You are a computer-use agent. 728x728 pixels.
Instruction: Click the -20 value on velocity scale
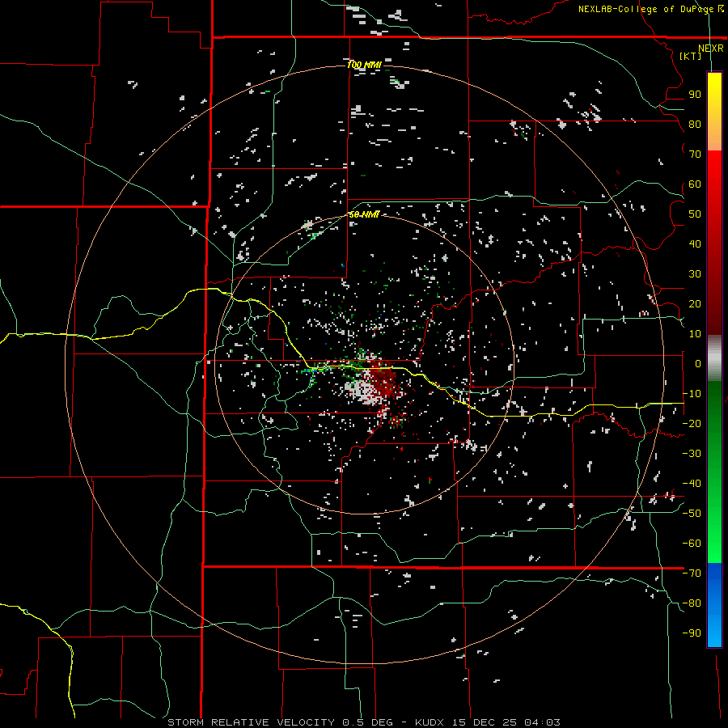tap(692, 424)
